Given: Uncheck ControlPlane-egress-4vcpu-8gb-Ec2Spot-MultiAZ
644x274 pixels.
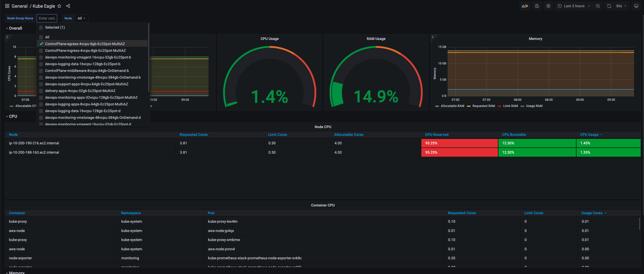Looking at the screenshot, I should coord(41,44).
